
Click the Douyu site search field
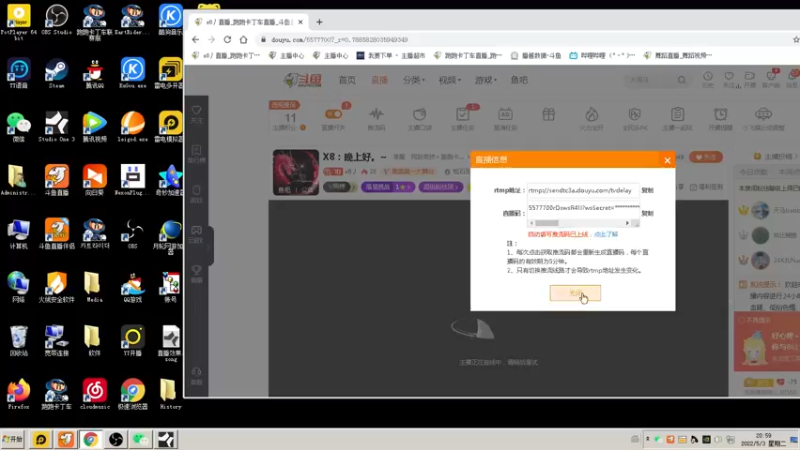tap(651, 80)
